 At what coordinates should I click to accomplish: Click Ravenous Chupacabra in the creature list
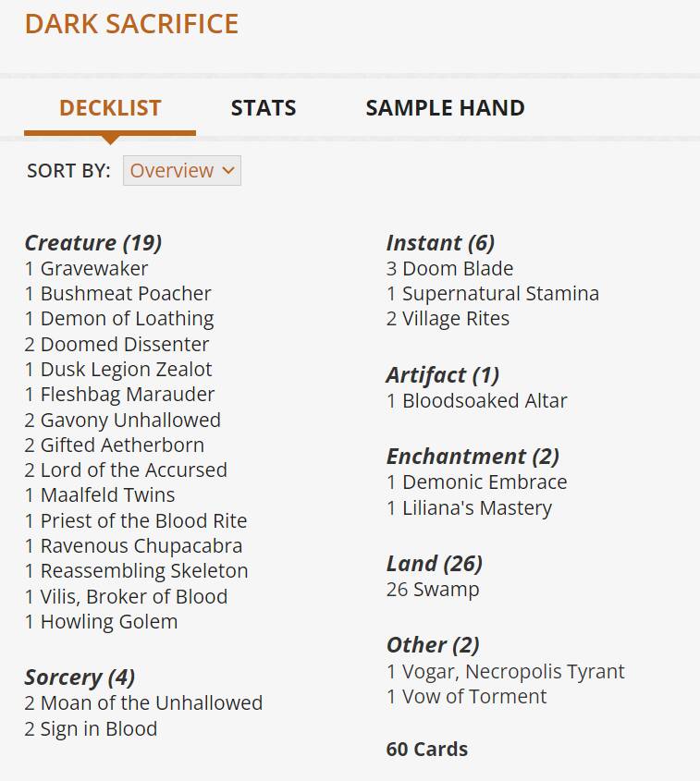(x=141, y=545)
